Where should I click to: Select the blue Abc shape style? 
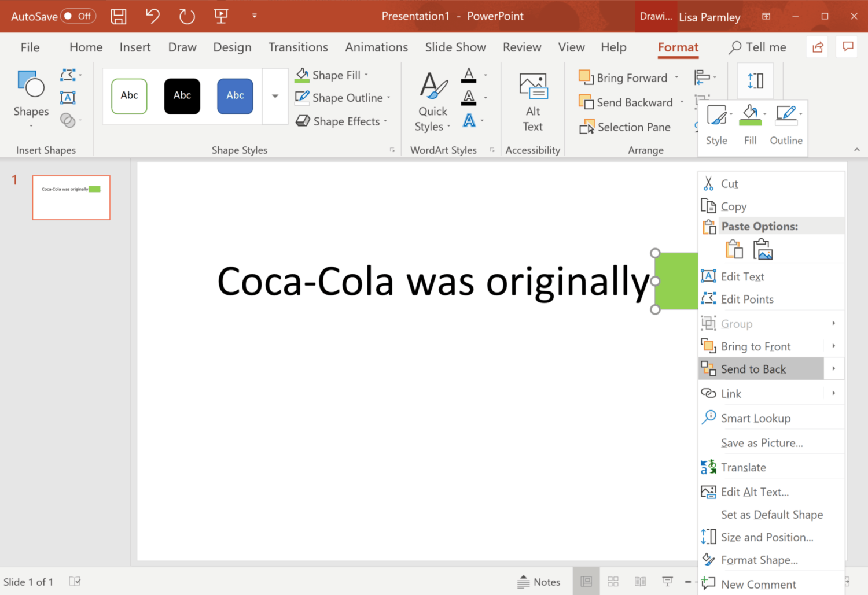point(235,96)
